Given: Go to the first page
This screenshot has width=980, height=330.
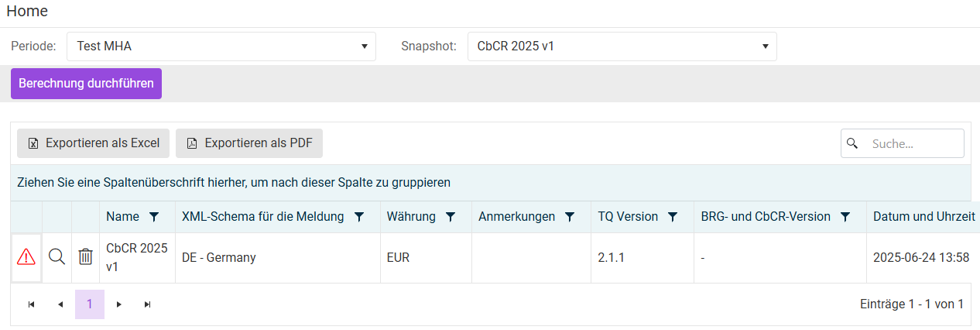Looking at the screenshot, I should (31, 304).
